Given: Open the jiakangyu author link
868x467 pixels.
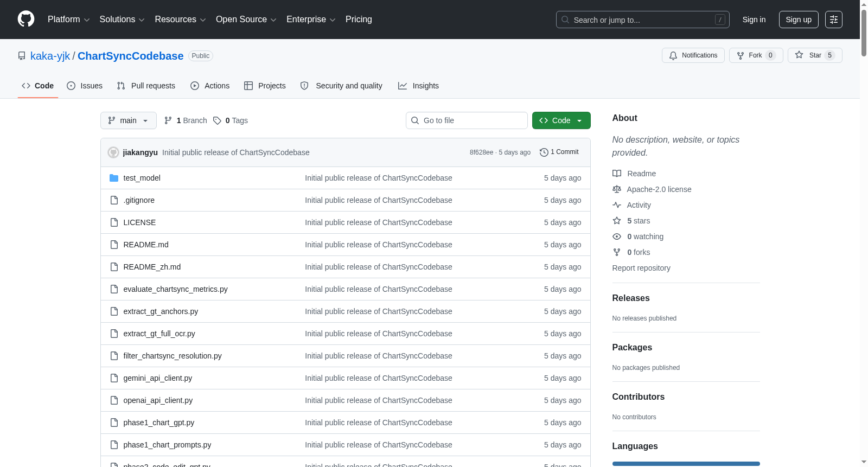Looking at the screenshot, I should [x=141, y=152].
